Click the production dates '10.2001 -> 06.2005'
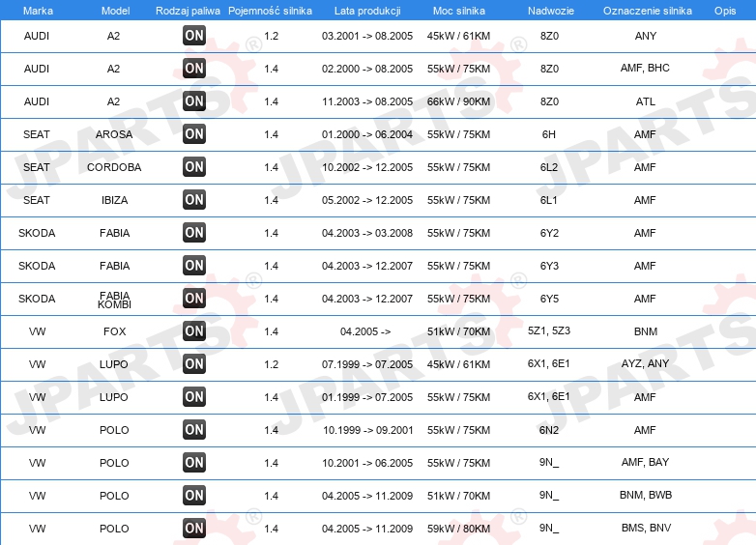The image size is (756, 545). [x=367, y=463]
